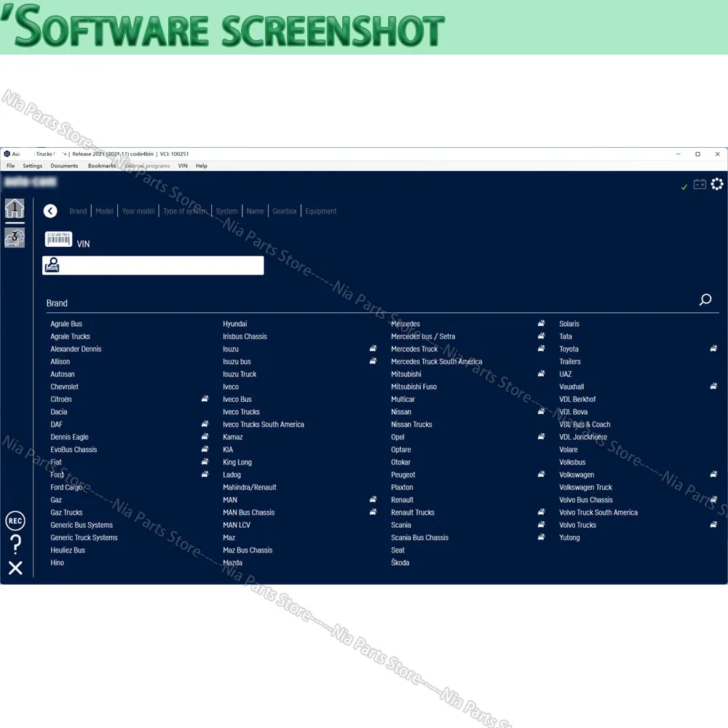Image resolution: width=728 pixels, height=728 pixels.
Task: Open help via the question mark icon
Action: [x=15, y=544]
